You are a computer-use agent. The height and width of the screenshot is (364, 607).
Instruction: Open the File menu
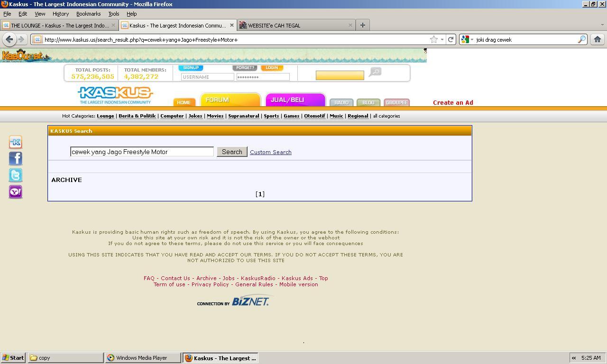(x=7, y=14)
